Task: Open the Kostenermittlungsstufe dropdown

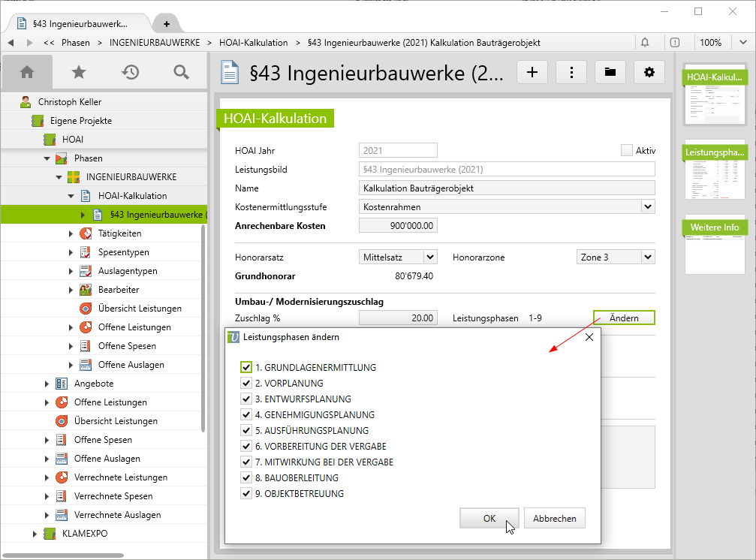Action: click(647, 206)
